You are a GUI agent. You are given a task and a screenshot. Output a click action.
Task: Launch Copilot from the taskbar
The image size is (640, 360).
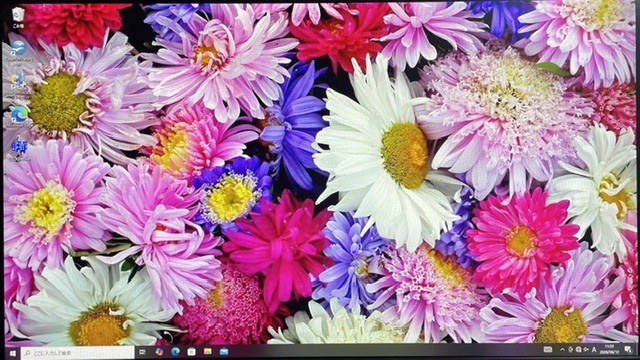pos(159,352)
